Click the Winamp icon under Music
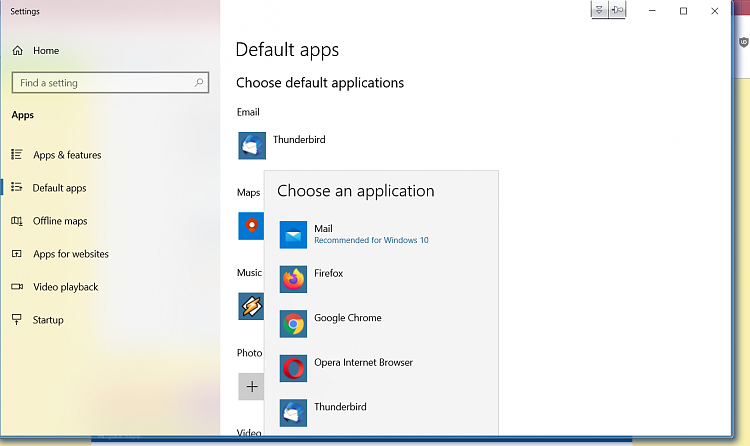Image resolution: width=750 pixels, height=446 pixels. coord(250,306)
